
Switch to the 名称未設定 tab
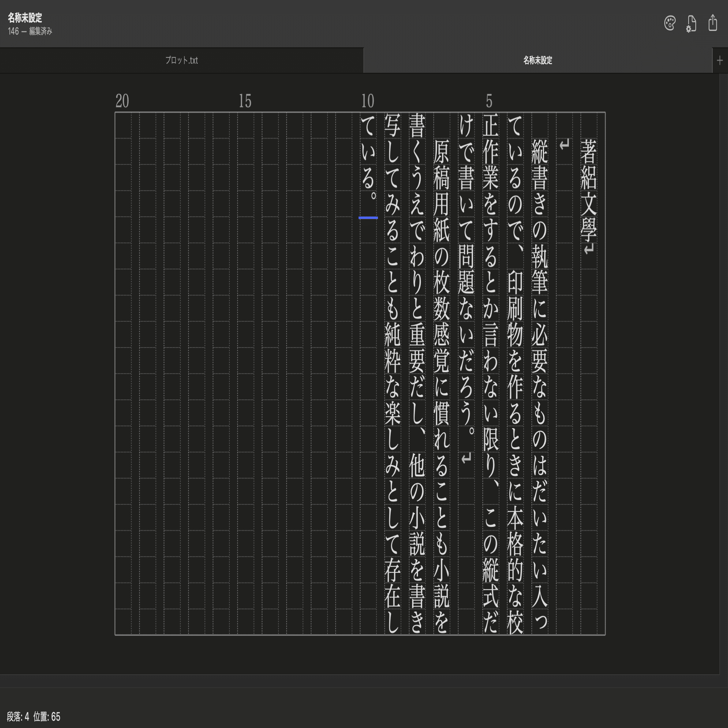point(536,60)
